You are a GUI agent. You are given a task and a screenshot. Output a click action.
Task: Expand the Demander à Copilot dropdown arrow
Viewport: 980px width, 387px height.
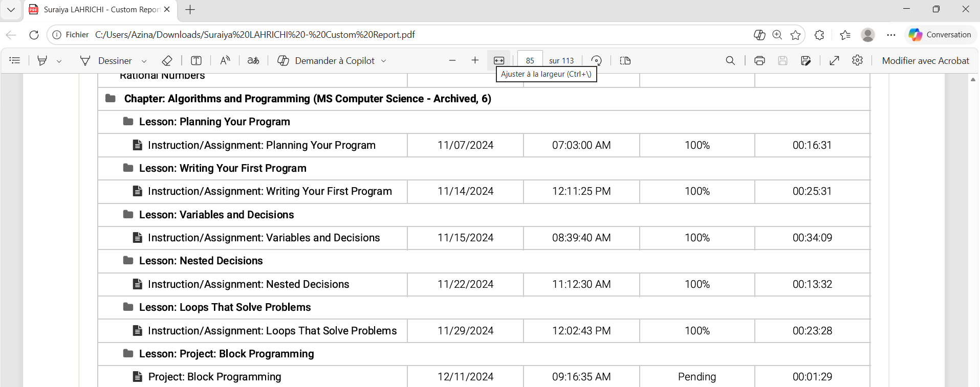tap(384, 61)
